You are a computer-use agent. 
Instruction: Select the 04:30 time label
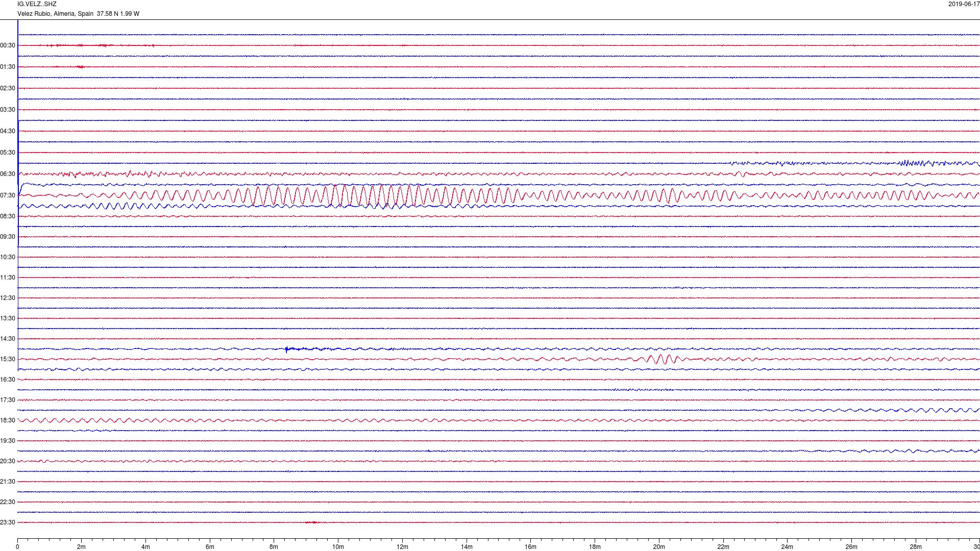8,131
